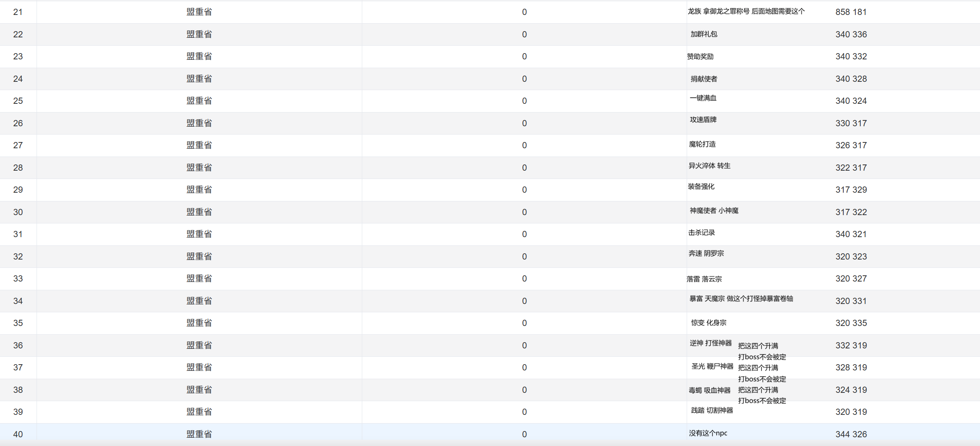The height and width of the screenshot is (446, 980).
Task: Select the 320 335 coordinates cell
Action: point(851,323)
